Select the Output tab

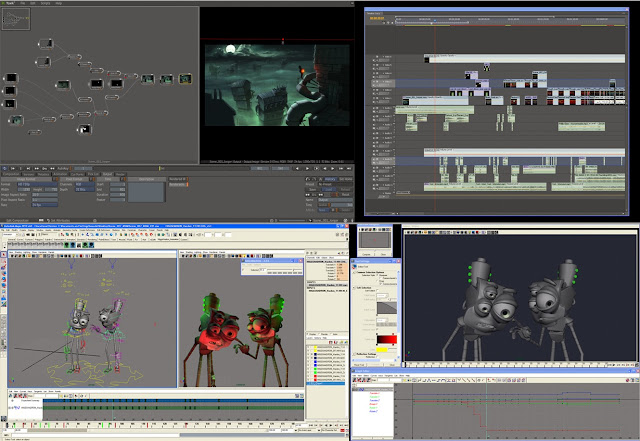coord(107,174)
